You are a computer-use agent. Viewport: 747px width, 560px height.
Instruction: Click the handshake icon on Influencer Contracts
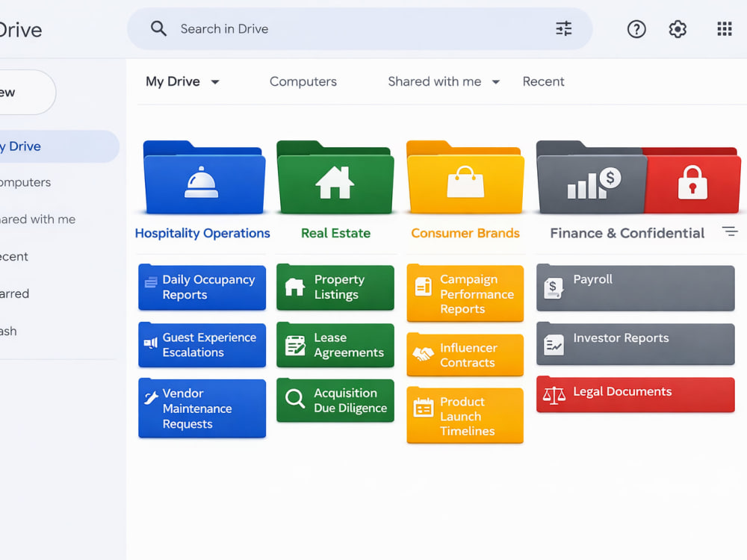[x=423, y=354]
